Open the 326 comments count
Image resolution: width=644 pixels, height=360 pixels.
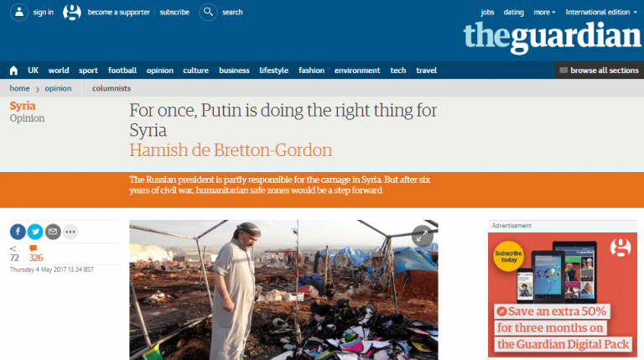(36, 253)
